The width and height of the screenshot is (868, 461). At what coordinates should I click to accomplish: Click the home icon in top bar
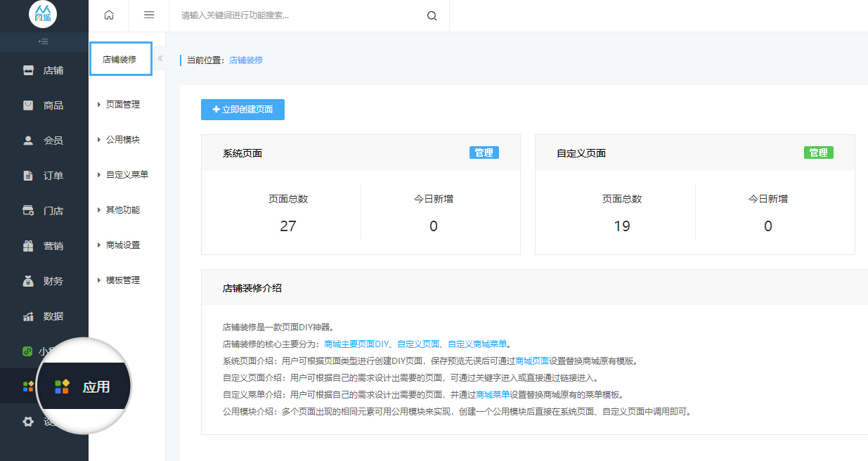click(x=108, y=15)
